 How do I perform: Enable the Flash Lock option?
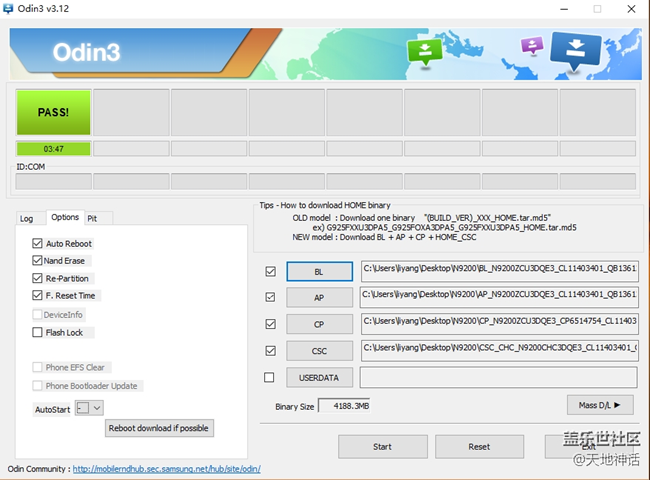click(x=37, y=332)
